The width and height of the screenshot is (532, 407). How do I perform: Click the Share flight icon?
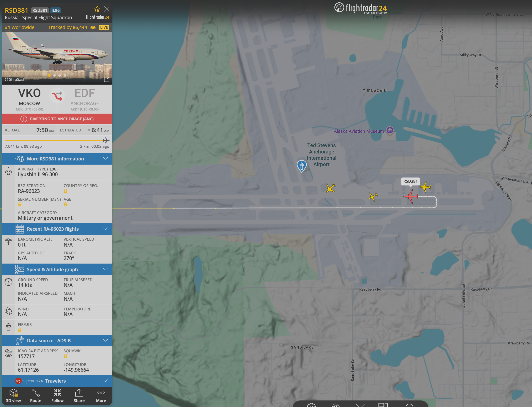tap(79, 395)
